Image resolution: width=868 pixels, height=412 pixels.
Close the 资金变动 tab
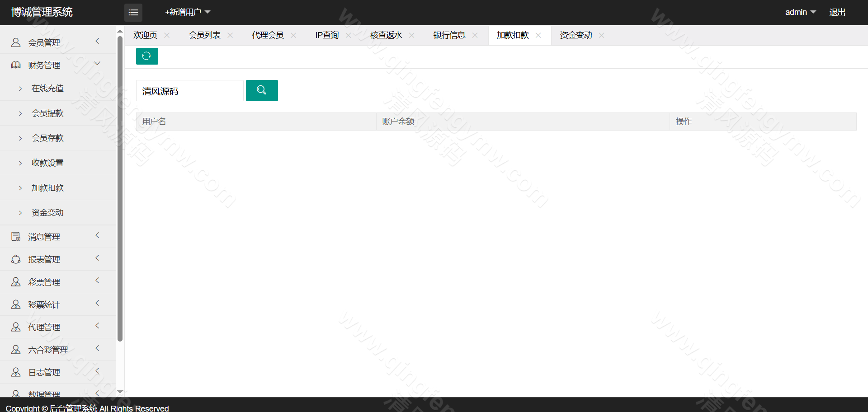(x=601, y=35)
